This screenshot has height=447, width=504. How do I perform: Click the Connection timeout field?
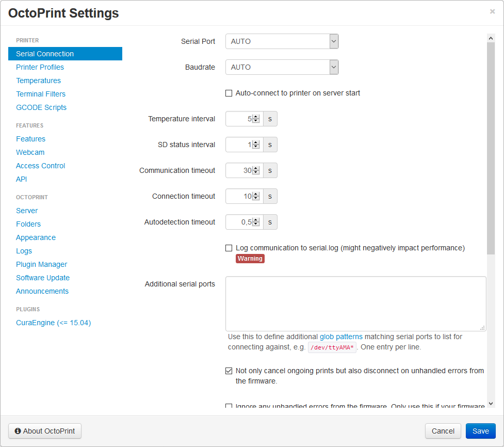coord(245,196)
